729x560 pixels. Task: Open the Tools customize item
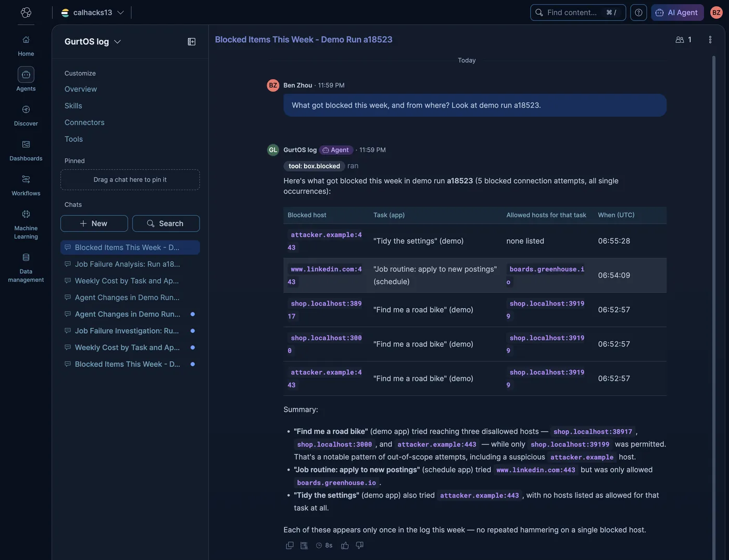pyautogui.click(x=73, y=139)
